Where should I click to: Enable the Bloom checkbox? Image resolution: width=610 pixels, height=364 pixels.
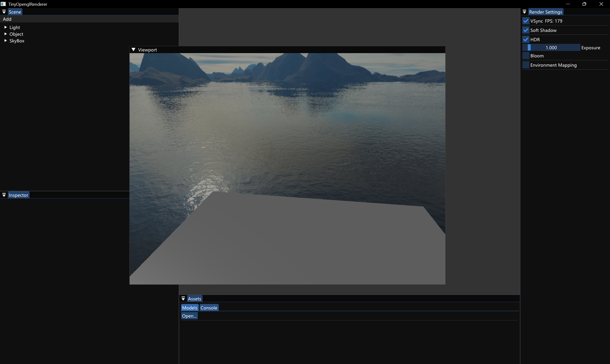tap(526, 56)
